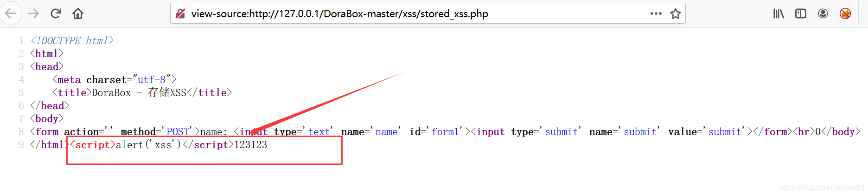Go forward to the next page

[33, 13]
